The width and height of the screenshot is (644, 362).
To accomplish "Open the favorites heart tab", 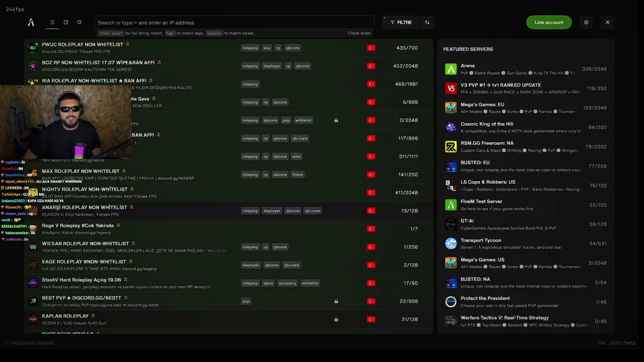I will coord(79,22).
